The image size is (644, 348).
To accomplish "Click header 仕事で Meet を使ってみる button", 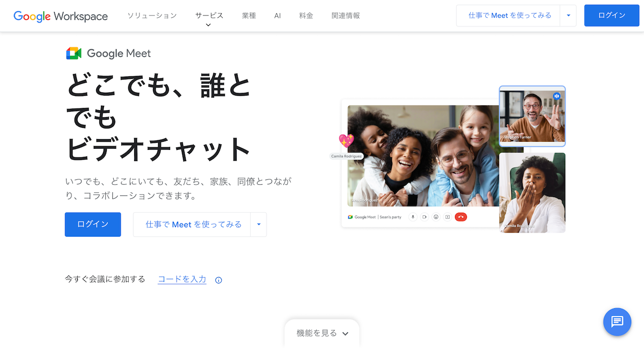I will 508,16.
